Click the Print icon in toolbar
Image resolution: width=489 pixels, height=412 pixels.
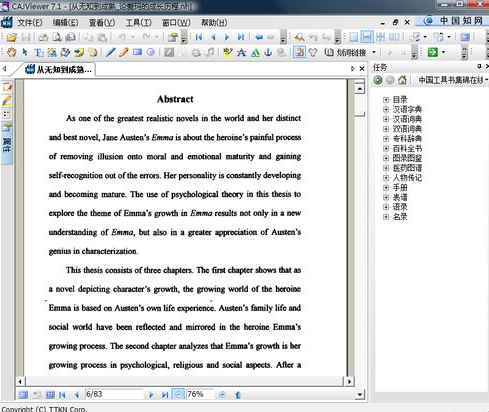[x=43, y=37]
